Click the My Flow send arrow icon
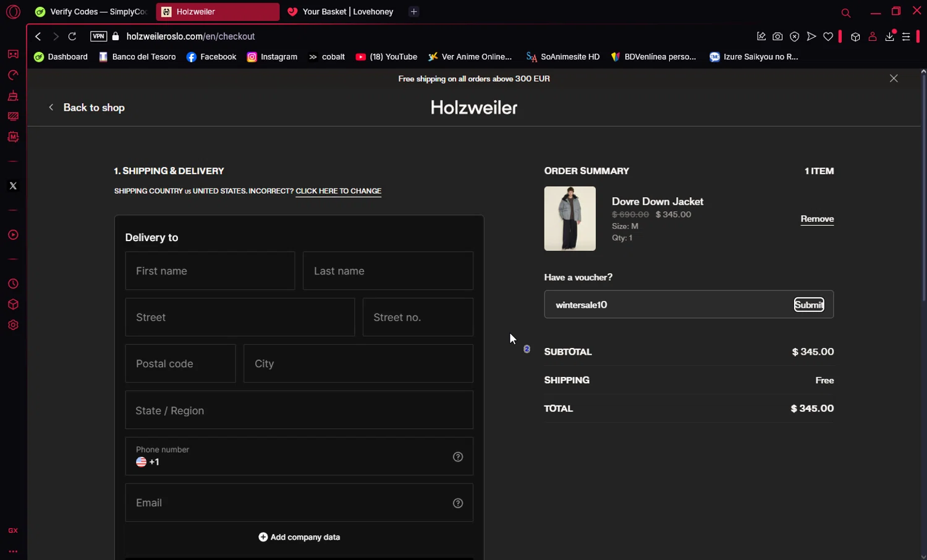Image resolution: width=927 pixels, height=560 pixels. tap(811, 36)
